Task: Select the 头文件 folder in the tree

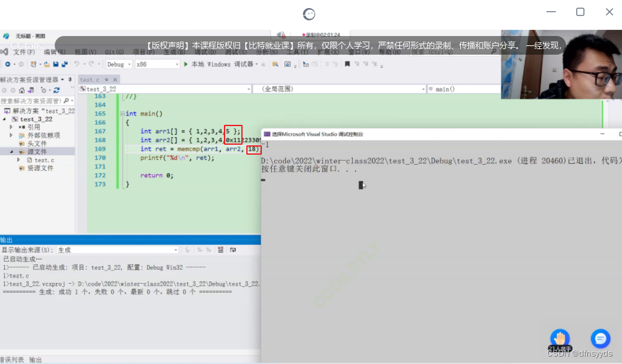Action: pyautogui.click(x=37, y=143)
